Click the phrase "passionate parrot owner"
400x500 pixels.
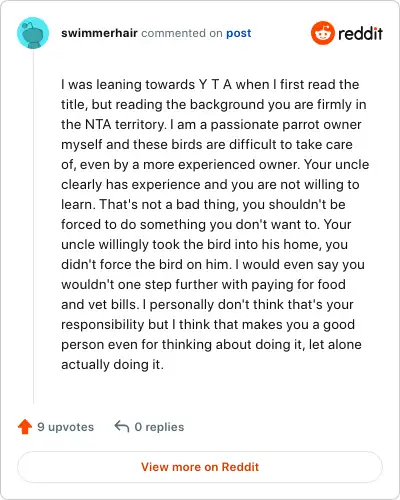pyautogui.click(x=286, y=125)
